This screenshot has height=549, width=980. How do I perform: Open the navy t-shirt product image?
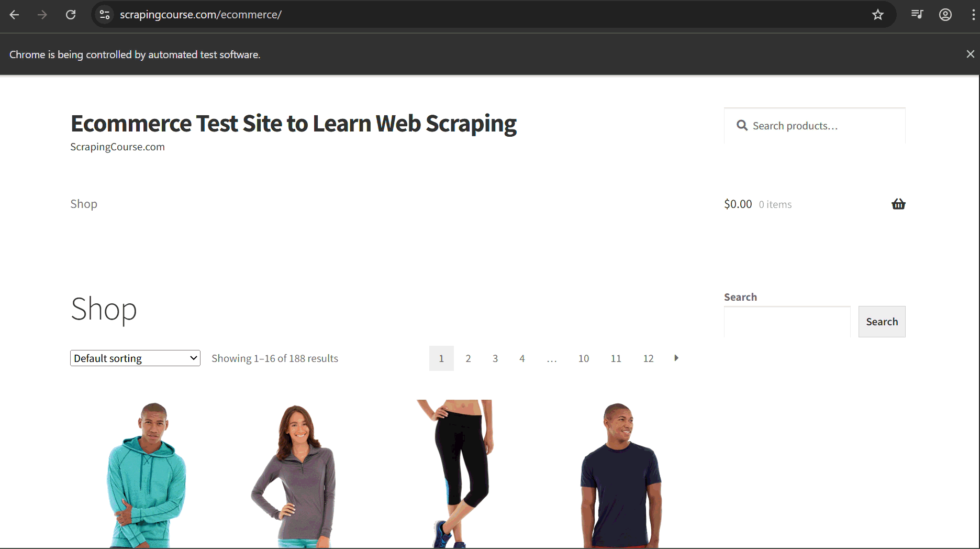tap(620, 474)
